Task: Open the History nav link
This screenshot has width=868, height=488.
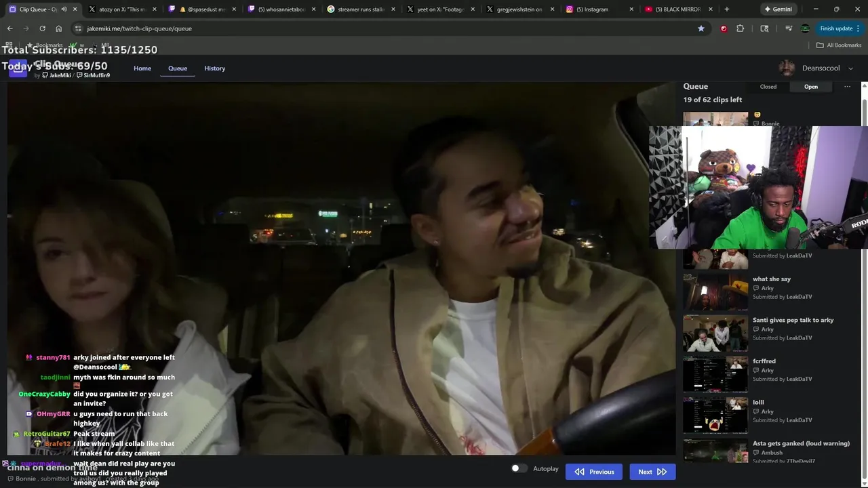Action: pos(215,68)
